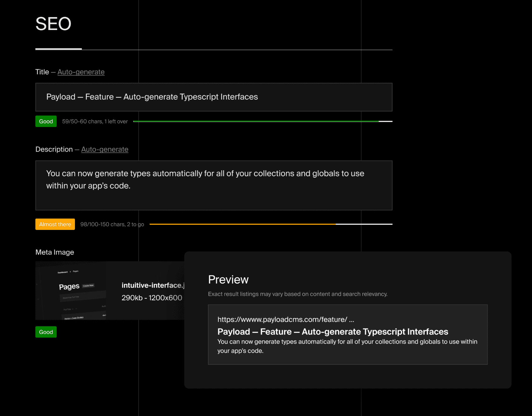Click the Meta Image label

coord(55,252)
